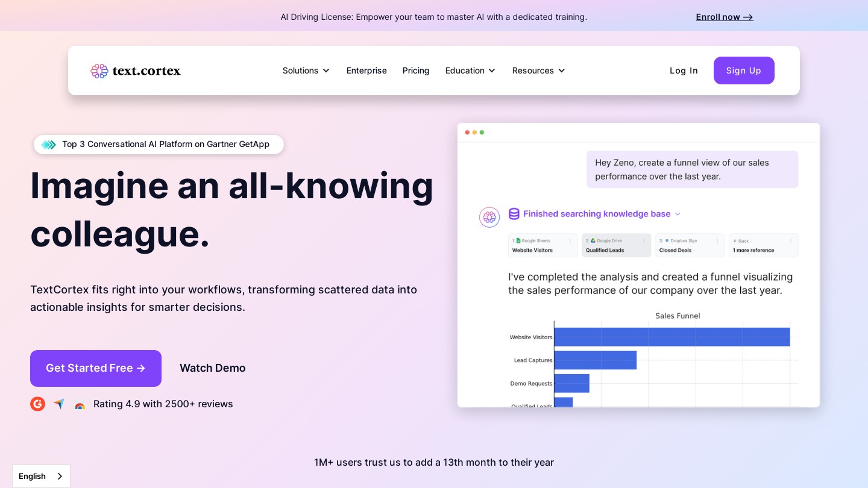
Task: Go to the Pricing page
Action: point(416,70)
